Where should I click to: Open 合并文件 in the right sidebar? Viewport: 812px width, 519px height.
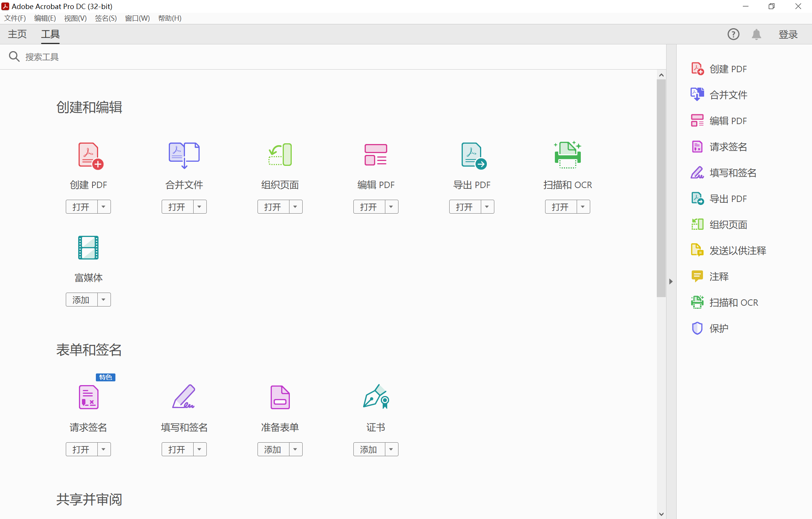point(719,95)
